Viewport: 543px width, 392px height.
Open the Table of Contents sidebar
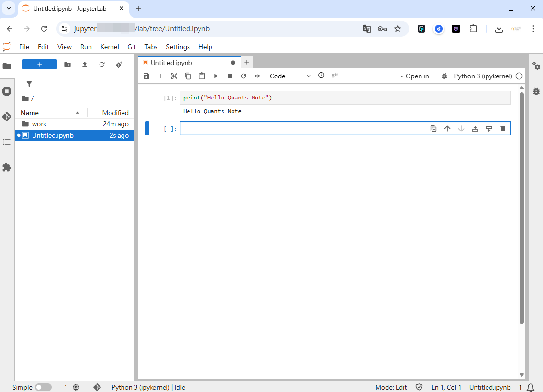(7, 142)
